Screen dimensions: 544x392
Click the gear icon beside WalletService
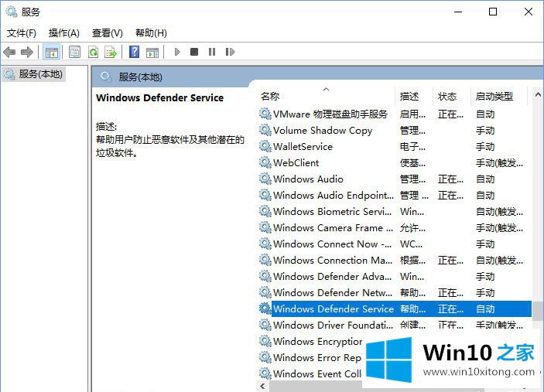[265, 146]
